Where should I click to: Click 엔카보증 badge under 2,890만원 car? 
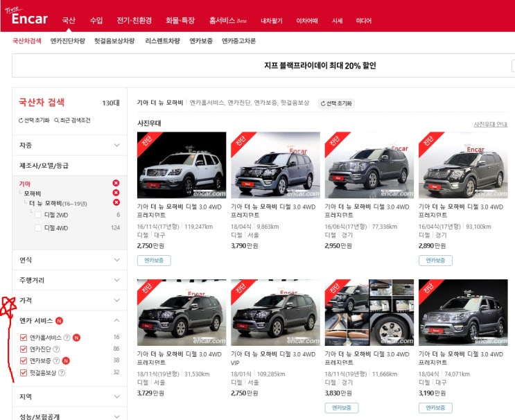(435, 261)
